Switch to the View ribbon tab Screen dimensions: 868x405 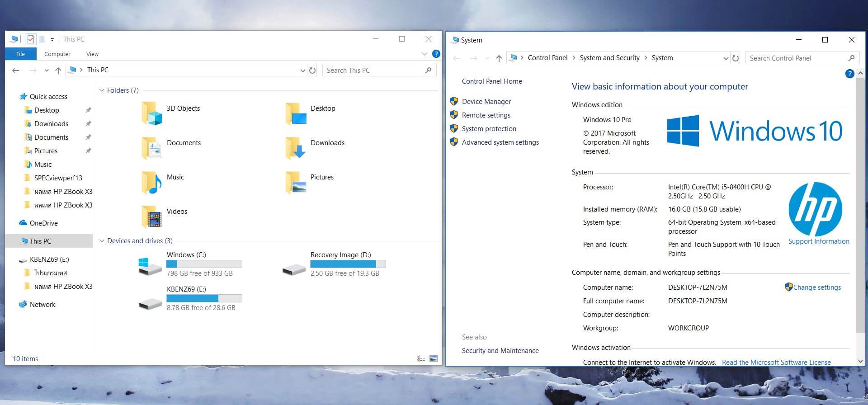[x=92, y=54]
